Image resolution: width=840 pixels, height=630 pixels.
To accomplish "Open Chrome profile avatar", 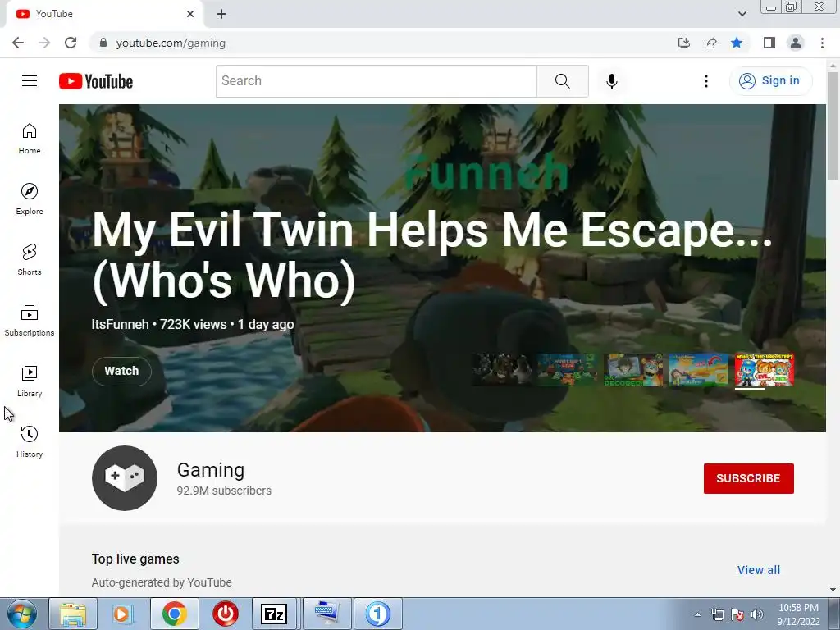I will (796, 43).
